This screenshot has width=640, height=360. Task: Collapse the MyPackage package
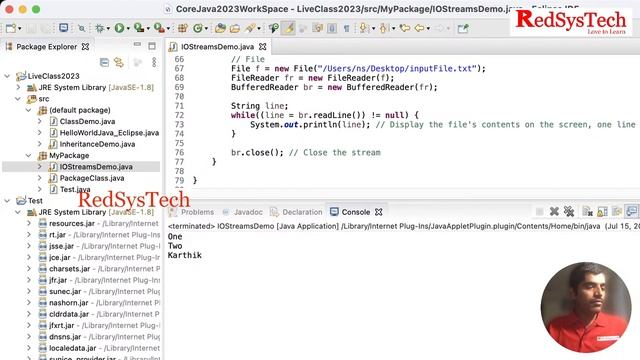pyautogui.click(x=29, y=156)
